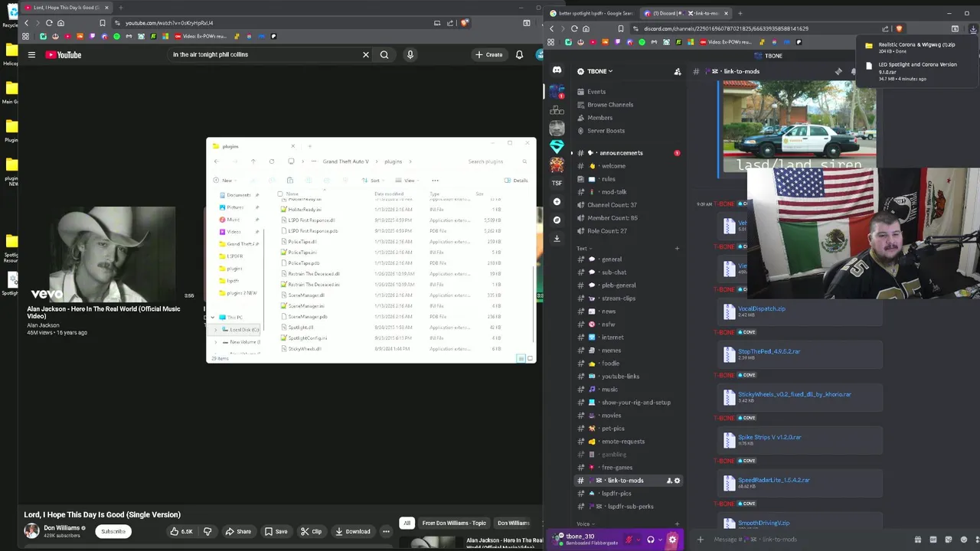The image size is (980, 551).
Task: Start YouTube voice search with microphone
Action: click(410, 54)
